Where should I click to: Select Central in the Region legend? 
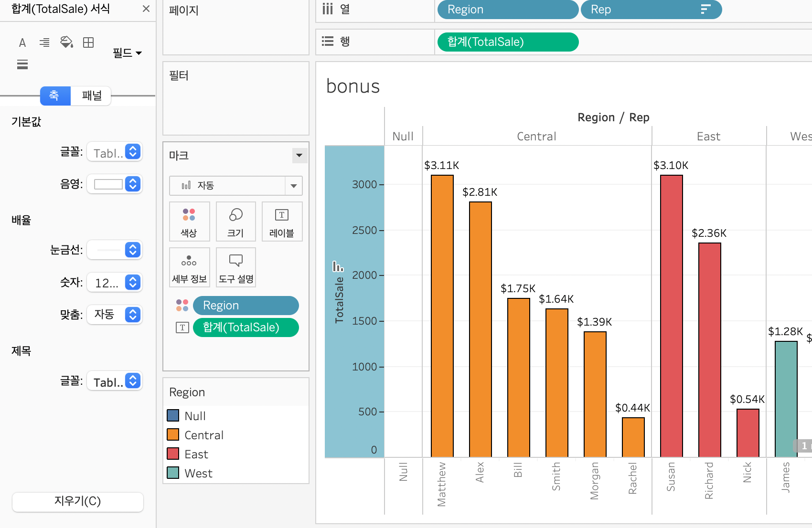point(204,435)
